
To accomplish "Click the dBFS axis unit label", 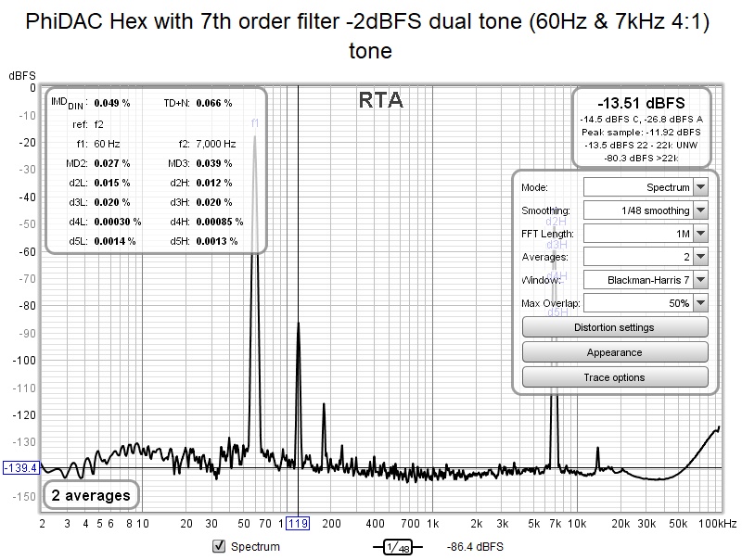I will [21, 76].
